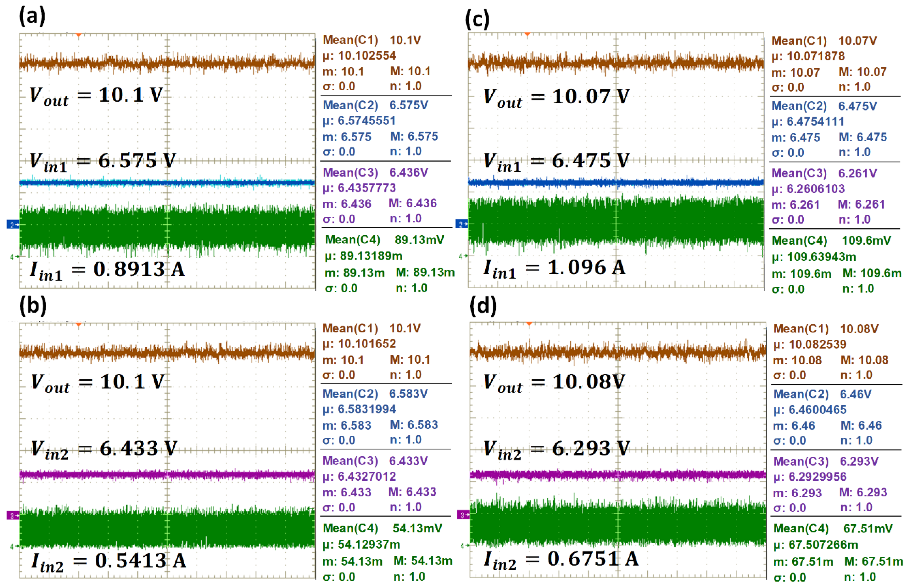The width and height of the screenshot is (910, 588).
Task: Select the Mean(C1) 10.1V readout in panel (a)
Action: tap(372, 40)
